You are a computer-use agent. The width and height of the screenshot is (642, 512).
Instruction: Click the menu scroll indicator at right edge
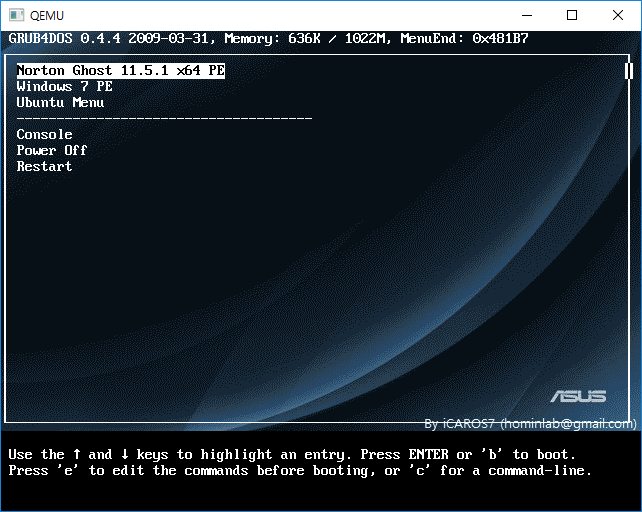[629, 71]
